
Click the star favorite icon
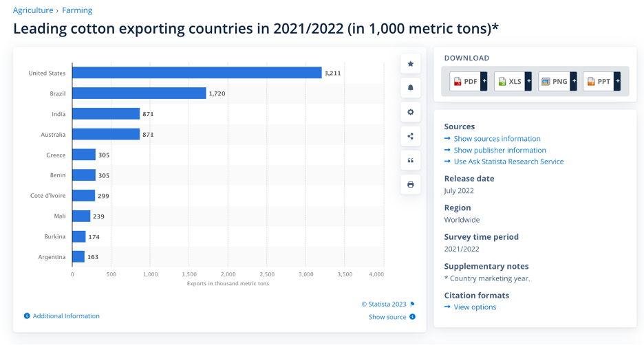411,64
